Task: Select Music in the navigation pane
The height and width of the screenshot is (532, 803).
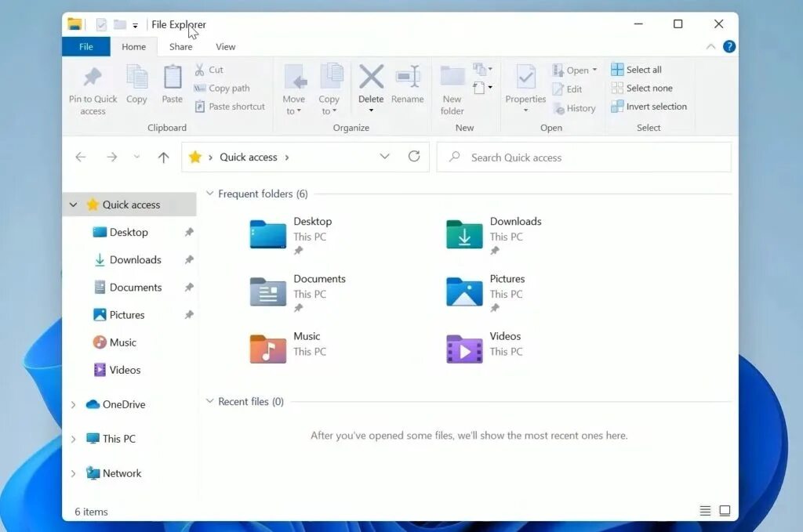Action: tap(114, 342)
